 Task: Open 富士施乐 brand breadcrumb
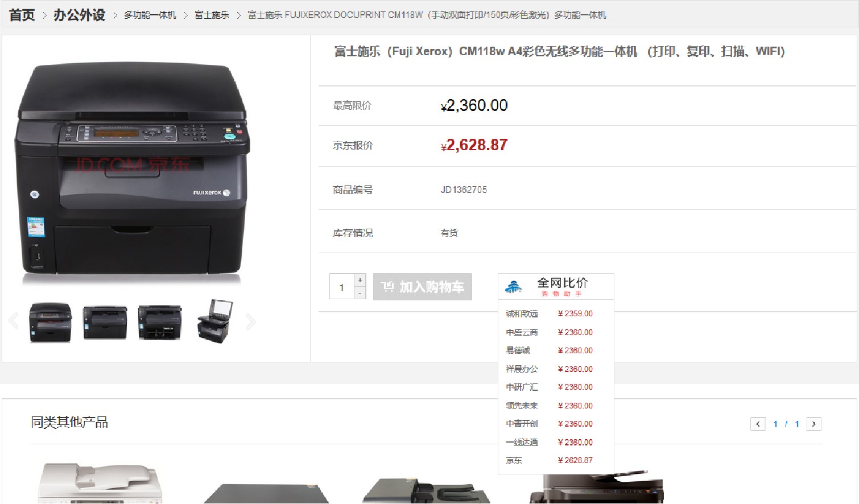(212, 15)
